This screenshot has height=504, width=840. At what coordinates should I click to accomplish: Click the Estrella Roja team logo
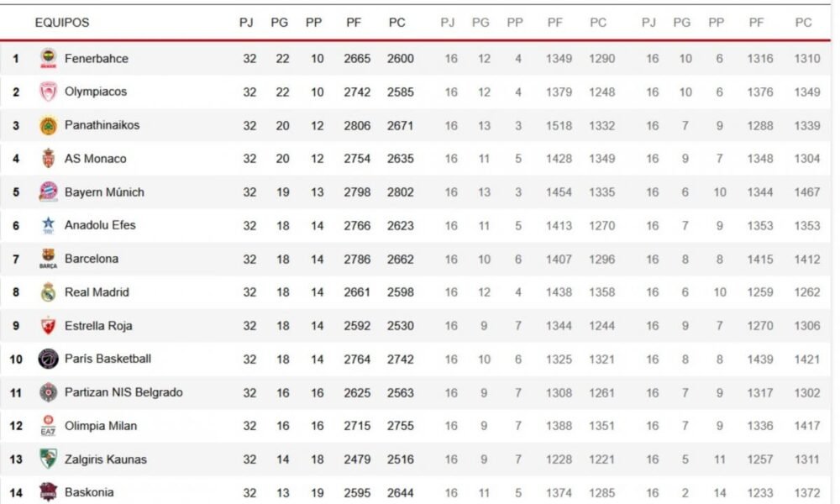point(48,326)
